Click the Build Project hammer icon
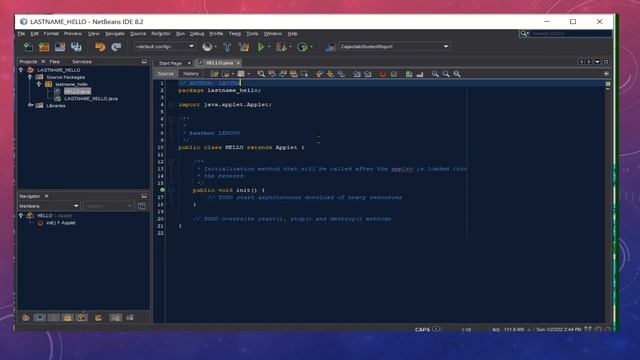The height and width of the screenshot is (360, 640). click(x=227, y=47)
